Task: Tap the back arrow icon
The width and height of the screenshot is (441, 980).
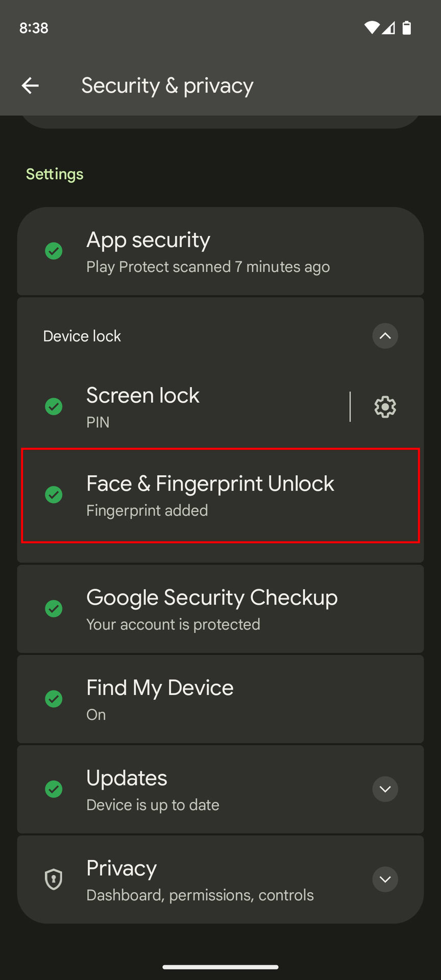Action: pyautogui.click(x=30, y=86)
